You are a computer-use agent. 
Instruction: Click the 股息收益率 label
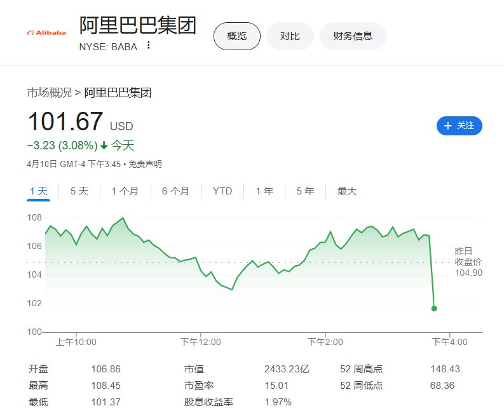pyautogui.click(x=208, y=402)
